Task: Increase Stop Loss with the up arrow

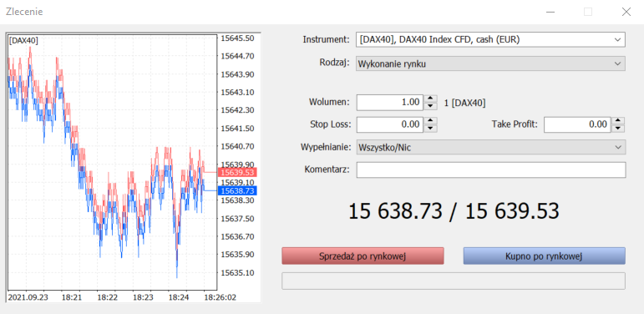Action: click(430, 121)
